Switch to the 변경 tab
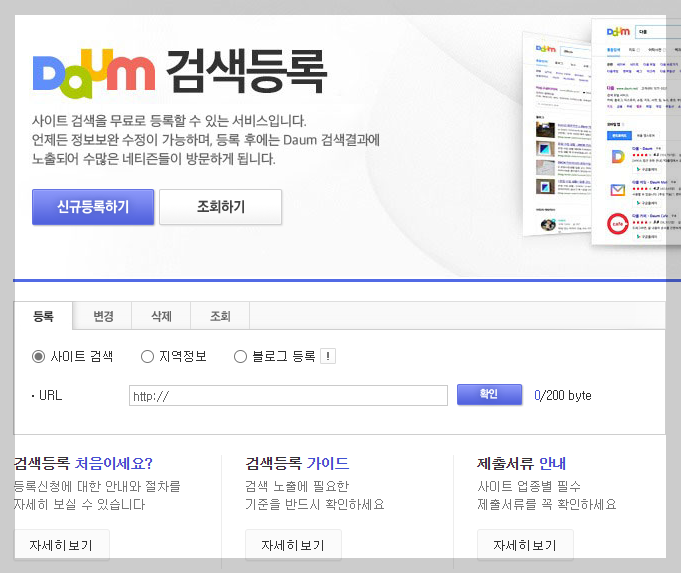681x573 pixels. pos(103,316)
